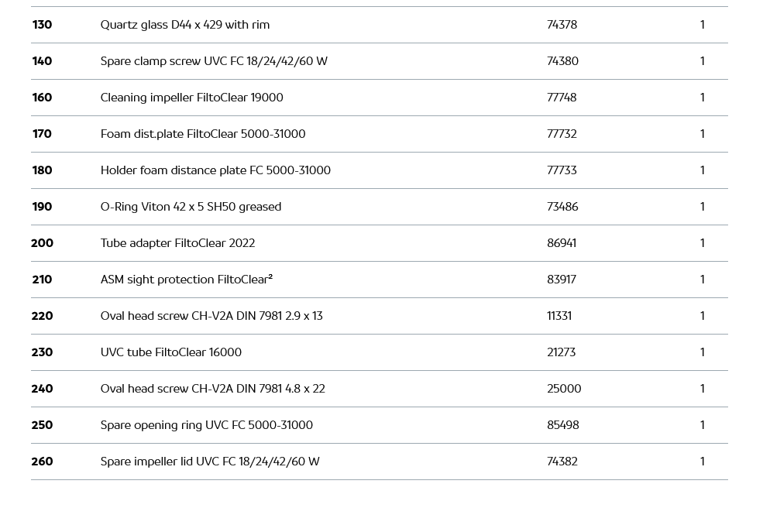The height and width of the screenshot is (532, 763).
Task: Select position number 130
Action: pos(42,25)
